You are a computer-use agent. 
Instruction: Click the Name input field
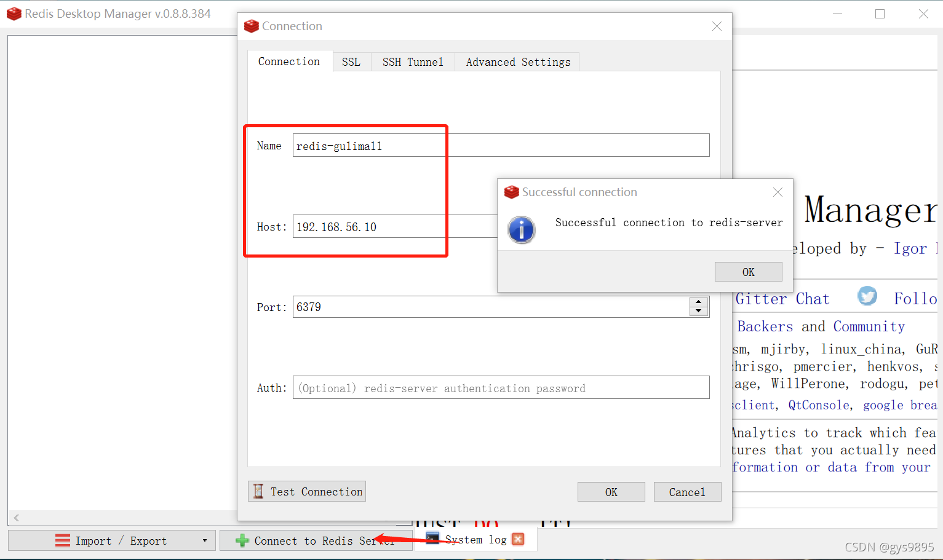[x=501, y=145]
